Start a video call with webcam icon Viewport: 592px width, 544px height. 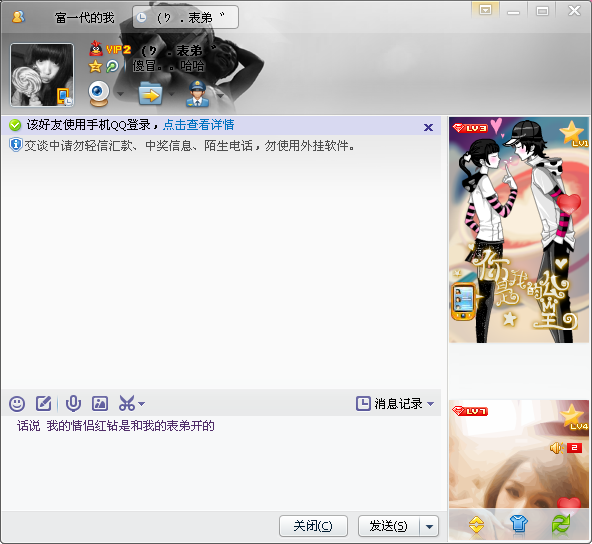(x=99, y=93)
